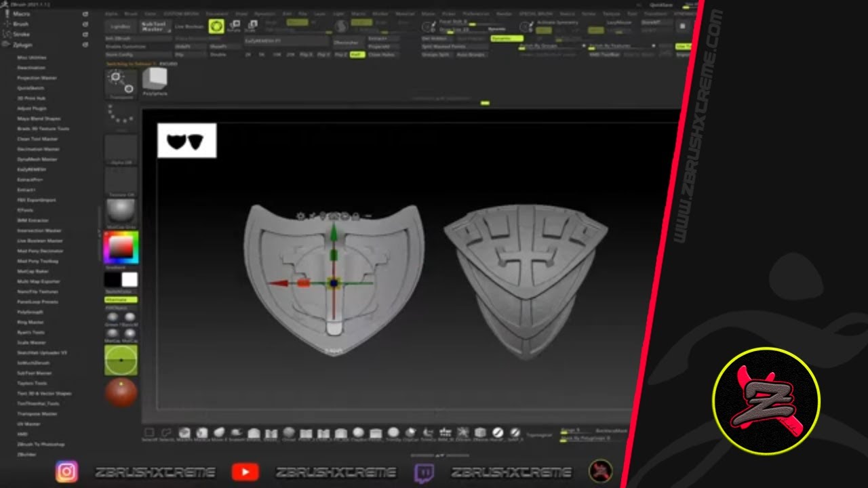Image resolution: width=868 pixels, height=488 pixels.
Task: Open the Tool menu
Action: pyautogui.click(x=632, y=14)
